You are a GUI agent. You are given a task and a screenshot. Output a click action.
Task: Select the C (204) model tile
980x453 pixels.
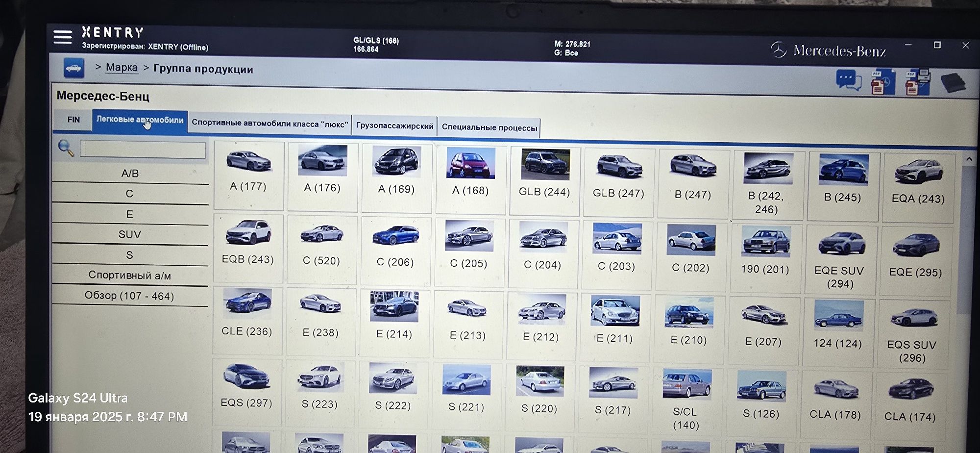coord(543,254)
